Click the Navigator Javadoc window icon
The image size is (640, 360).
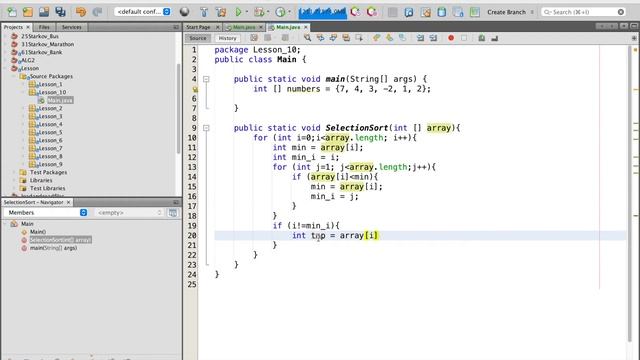point(173,213)
